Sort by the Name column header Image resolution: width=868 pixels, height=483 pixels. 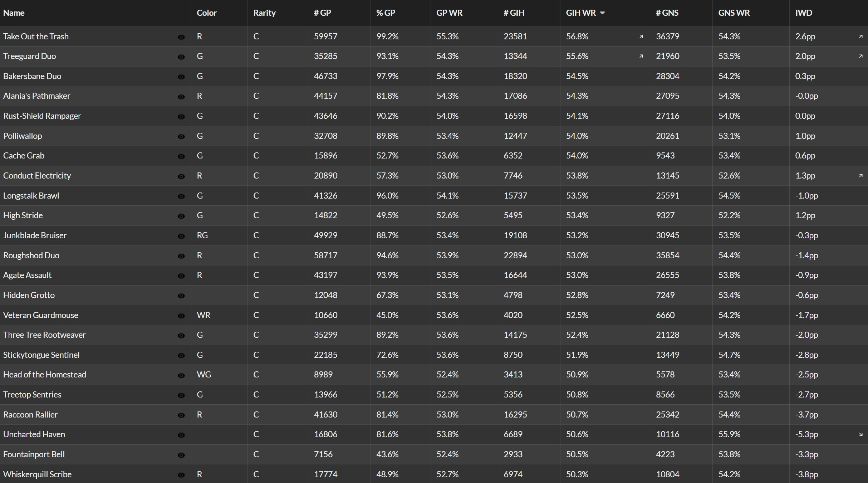(x=14, y=13)
